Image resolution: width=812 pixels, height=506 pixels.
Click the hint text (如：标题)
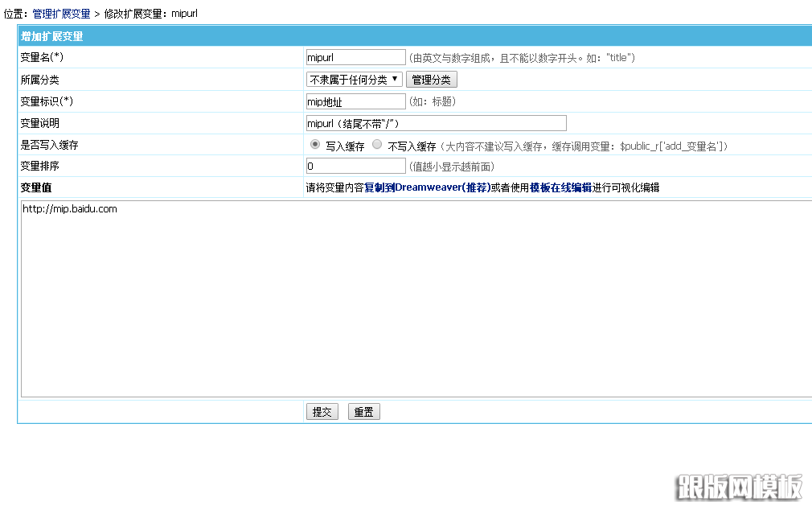click(433, 101)
